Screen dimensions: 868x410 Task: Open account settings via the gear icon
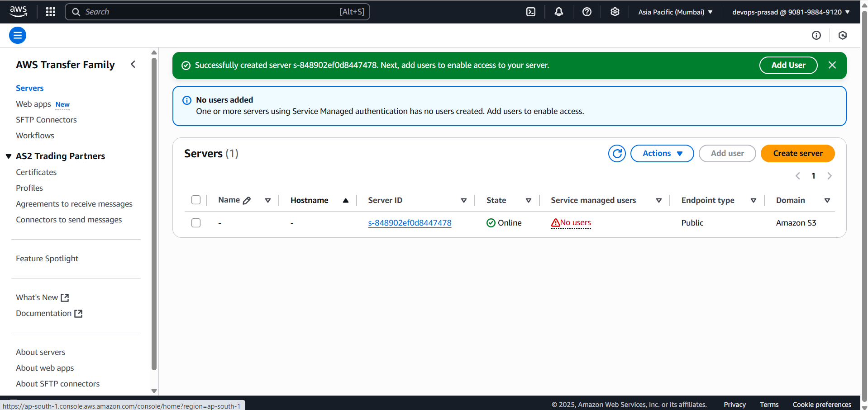615,12
